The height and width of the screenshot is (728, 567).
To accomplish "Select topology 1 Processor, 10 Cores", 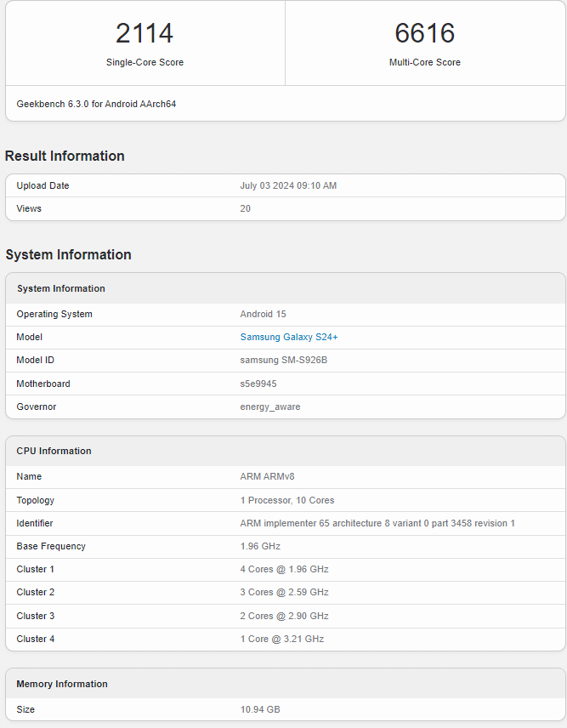I will [x=286, y=500].
